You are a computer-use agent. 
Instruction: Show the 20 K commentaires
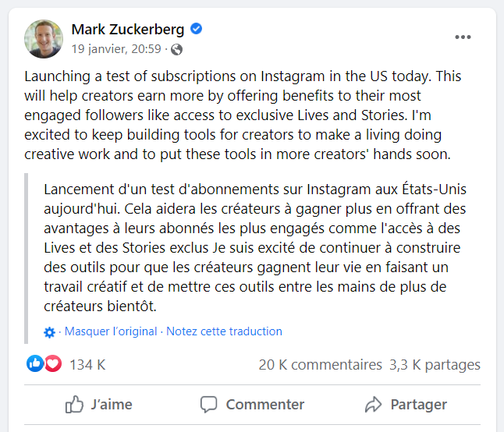click(320, 364)
